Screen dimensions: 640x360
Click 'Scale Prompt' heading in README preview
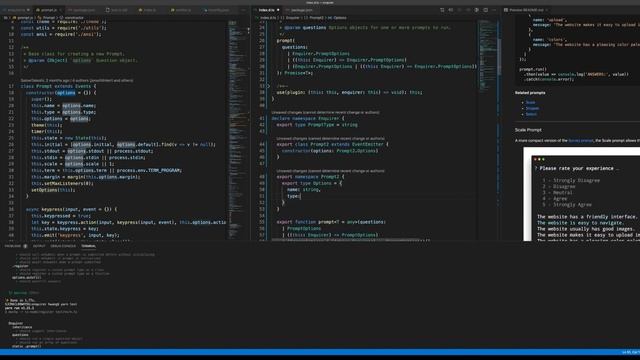[528, 130]
